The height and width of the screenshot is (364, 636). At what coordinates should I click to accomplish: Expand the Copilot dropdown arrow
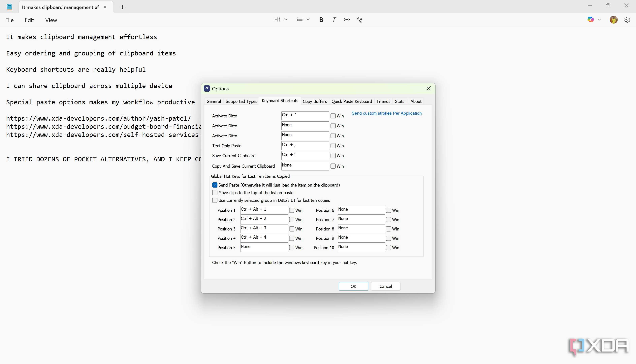coord(599,19)
